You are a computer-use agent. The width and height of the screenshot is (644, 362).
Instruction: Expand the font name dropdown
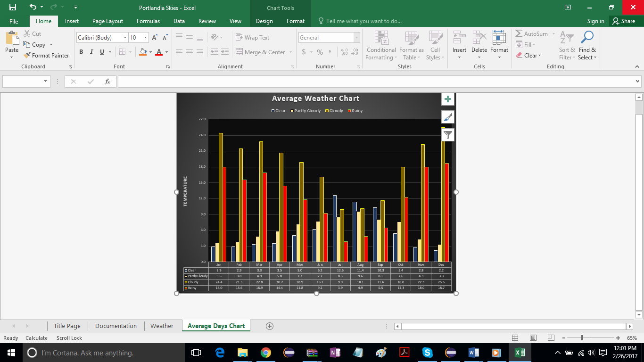(125, 38)
